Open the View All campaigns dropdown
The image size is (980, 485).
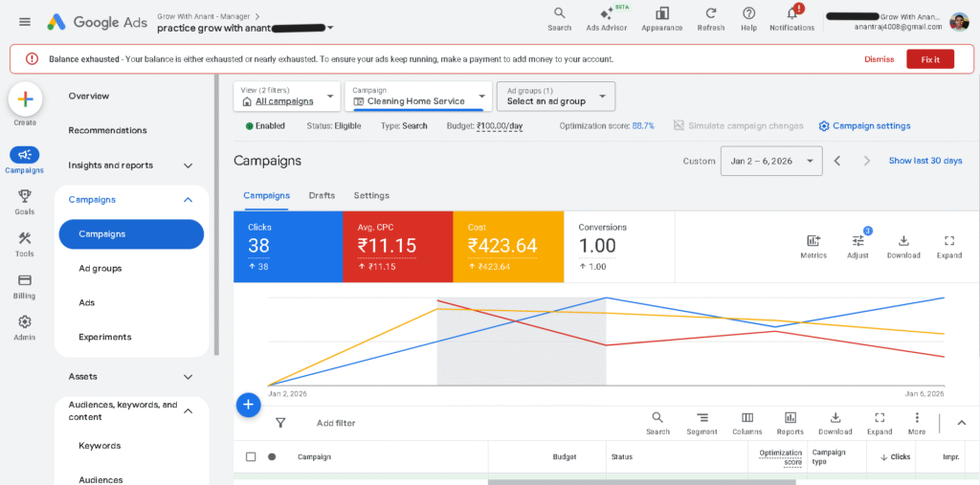(x=287, y=97)
